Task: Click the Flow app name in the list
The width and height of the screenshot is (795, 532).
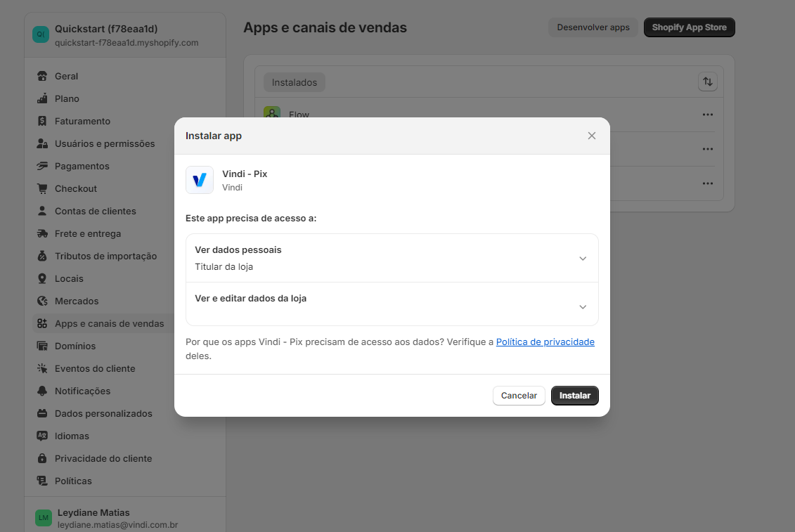Action: coord(299,114)
